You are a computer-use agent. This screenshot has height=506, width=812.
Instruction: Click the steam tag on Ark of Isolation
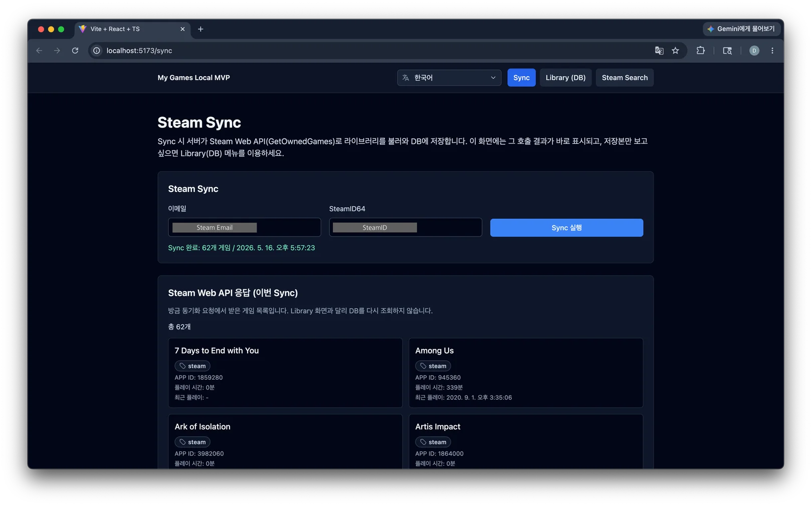(192, 442)
